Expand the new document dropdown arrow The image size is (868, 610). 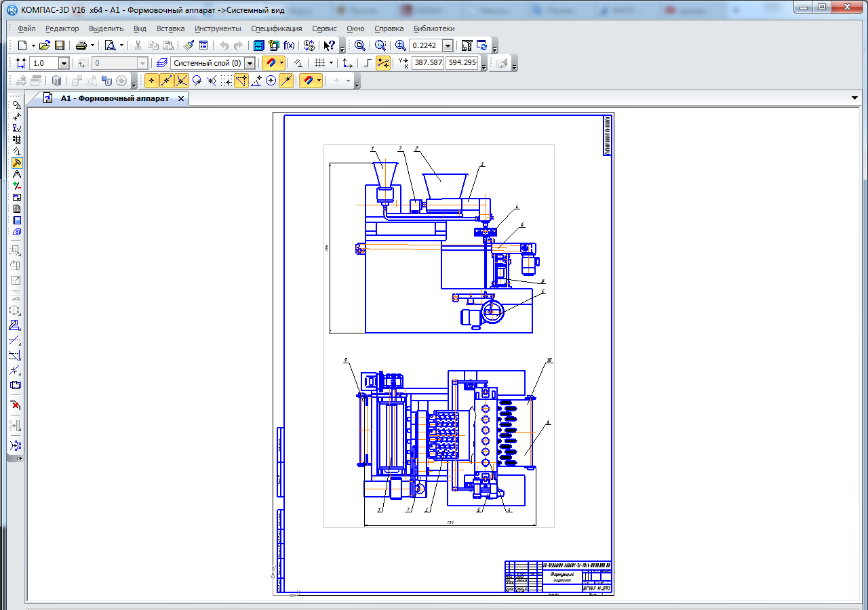pyautogui.click(x=33, y=45)
